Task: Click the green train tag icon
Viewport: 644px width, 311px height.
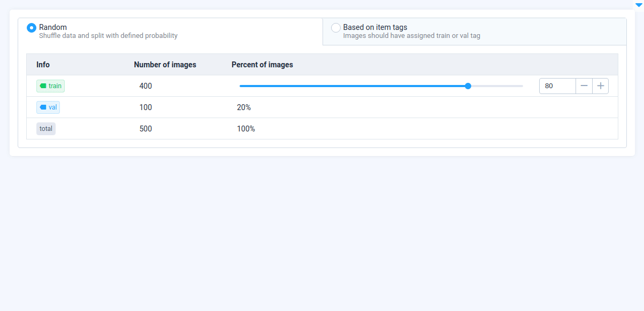Action: click(43, 86)
